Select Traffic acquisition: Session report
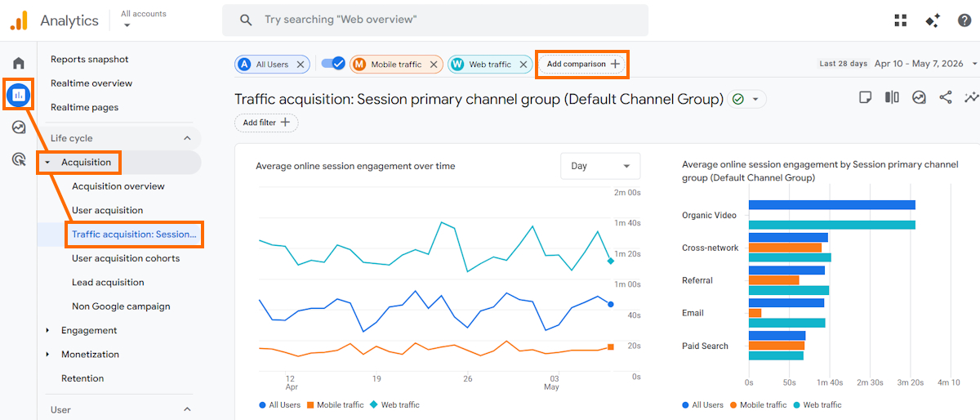The width and height of the screenshot is (980, 420). [134, 235]
